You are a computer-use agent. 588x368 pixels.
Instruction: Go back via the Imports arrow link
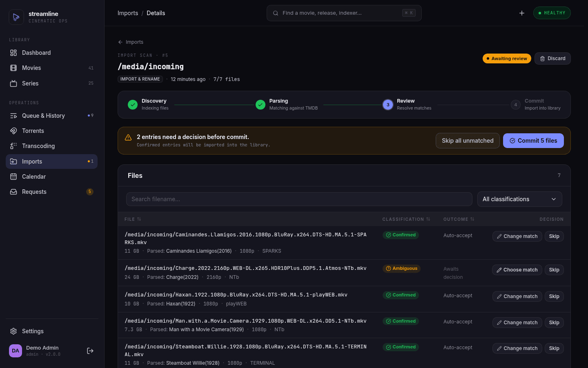[131, 42]
